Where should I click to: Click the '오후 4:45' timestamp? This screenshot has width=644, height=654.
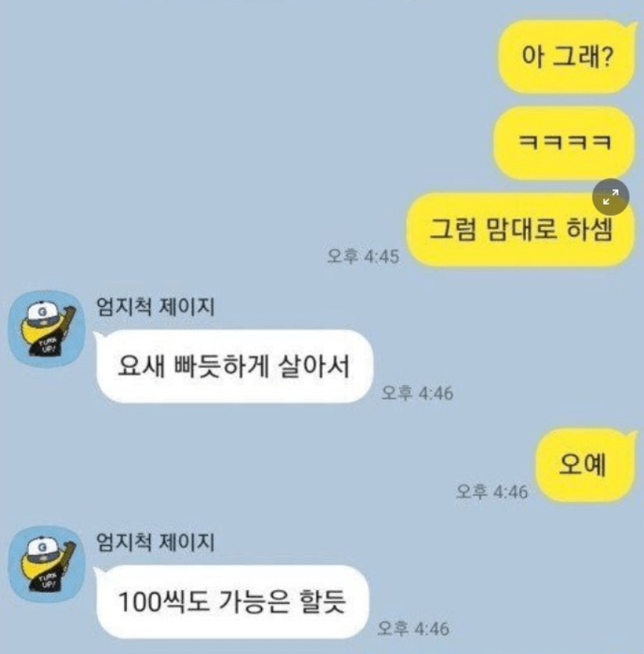point(363,256)
